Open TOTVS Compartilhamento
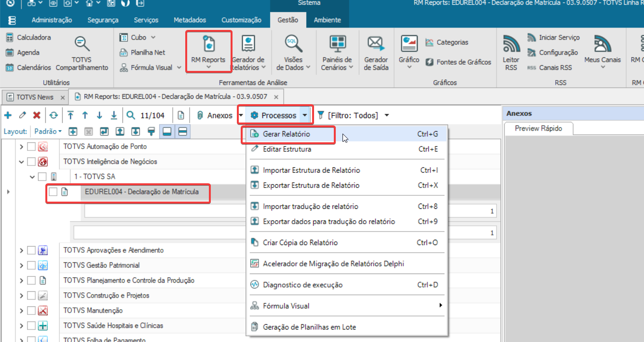Screen dimensions: 644x342 pos(82,53)
